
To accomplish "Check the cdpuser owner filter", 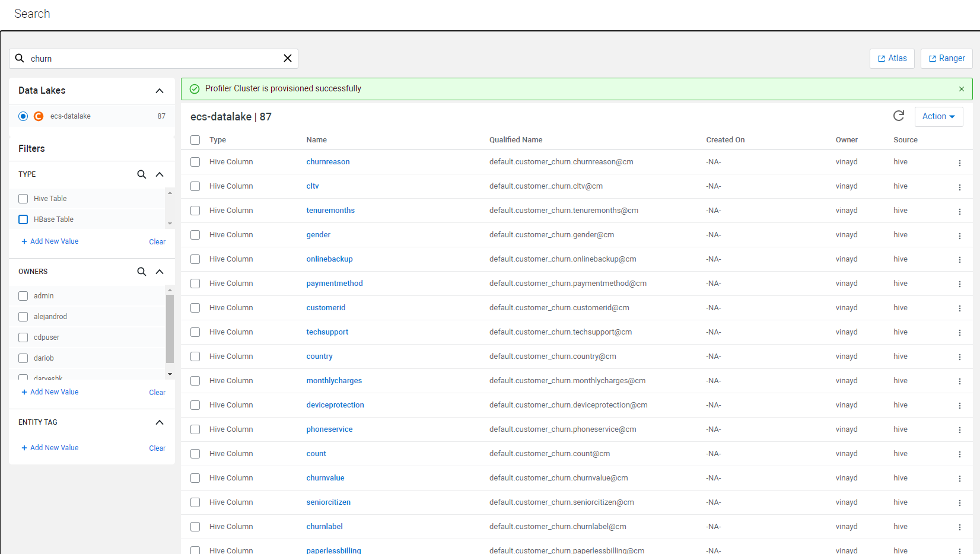I will click(23, 338).
